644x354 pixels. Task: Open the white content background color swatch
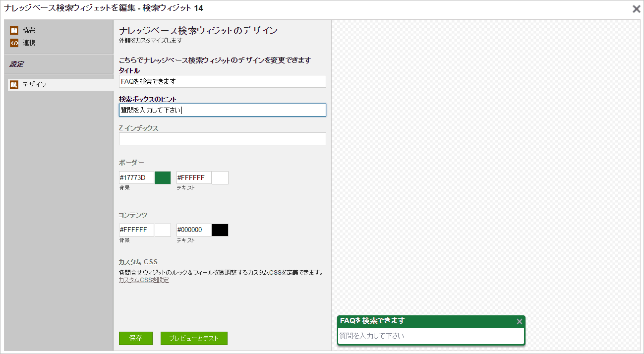tap(163, 230)
